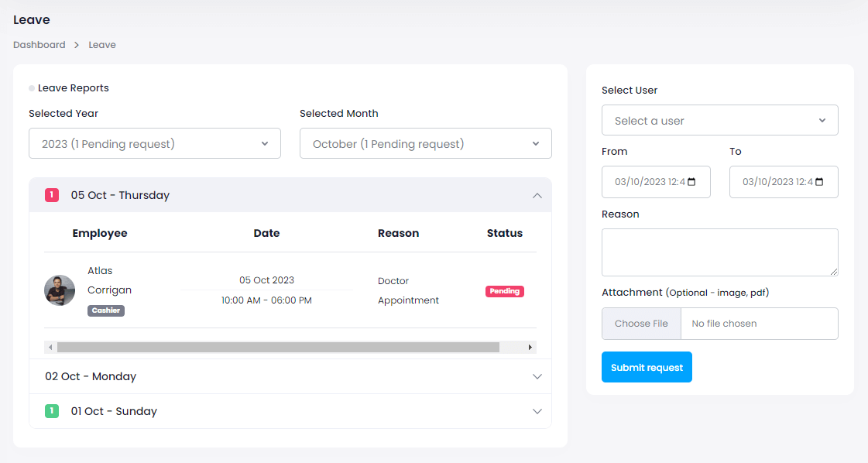Image resolution: width=868 pixels, height=463 pixels.
Task: Go to Dashboard via breadcrumb
Action: point(39,45)
